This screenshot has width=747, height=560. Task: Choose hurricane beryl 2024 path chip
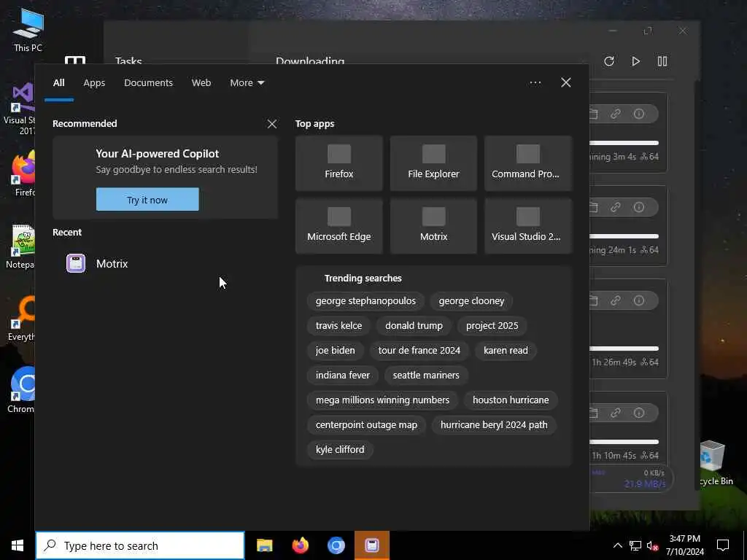coord(494,425)
